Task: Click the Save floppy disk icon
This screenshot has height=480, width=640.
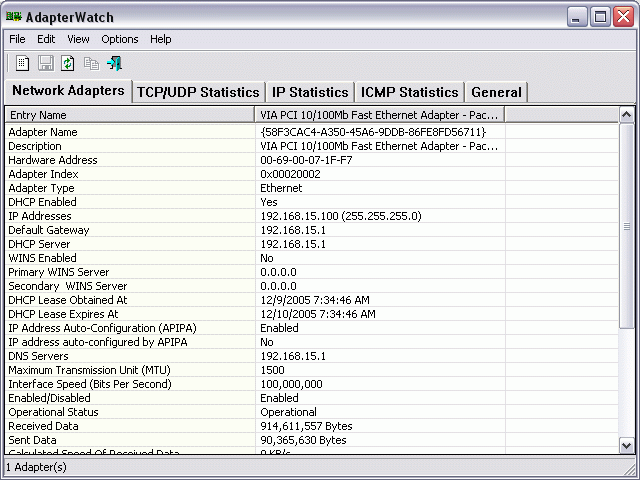Action: click(45, 63)
